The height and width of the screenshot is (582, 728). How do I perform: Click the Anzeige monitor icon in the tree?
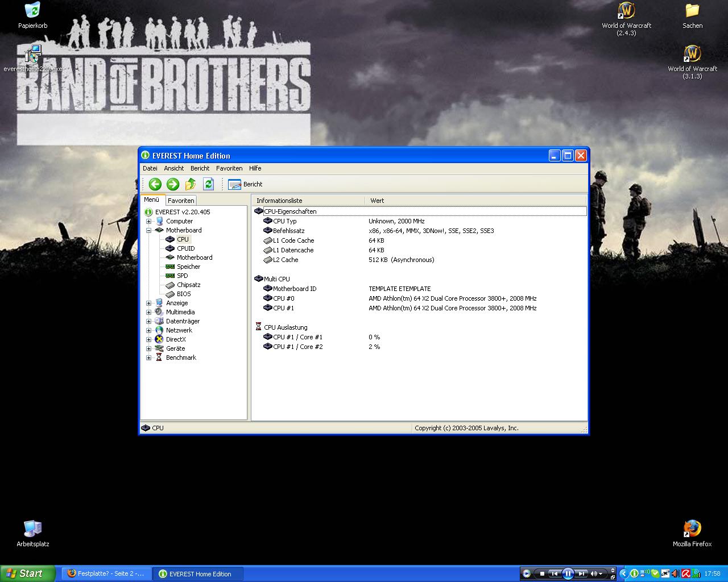(159, 303)
